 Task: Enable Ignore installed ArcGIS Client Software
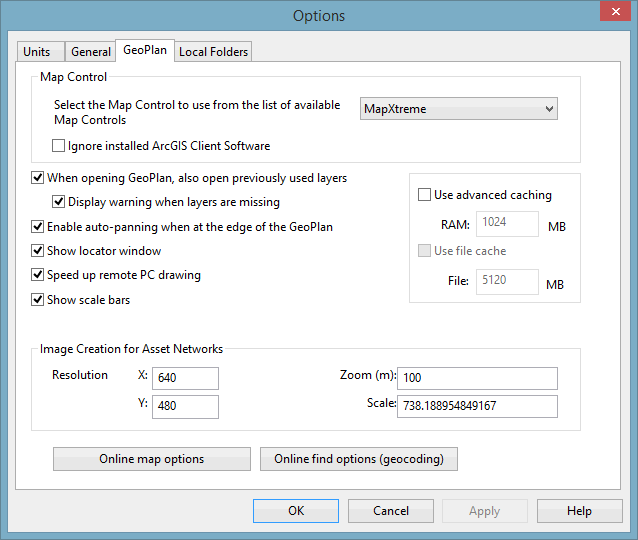coord(59,146)
